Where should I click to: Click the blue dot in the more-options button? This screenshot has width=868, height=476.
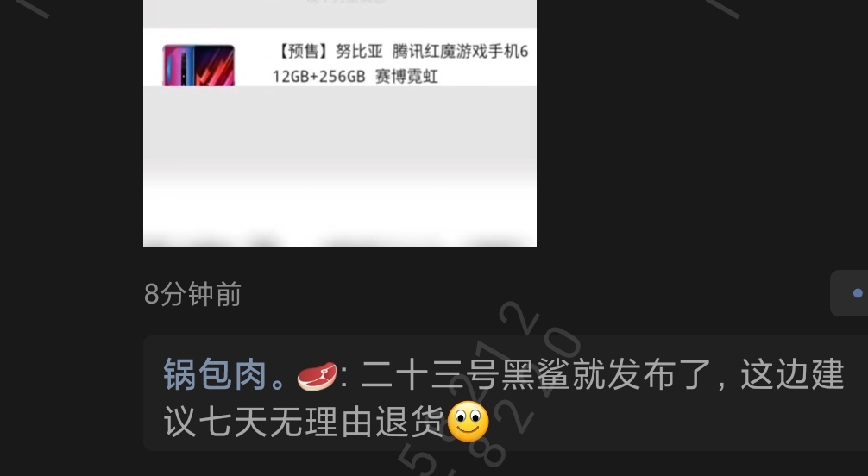(x=858, y=293)
